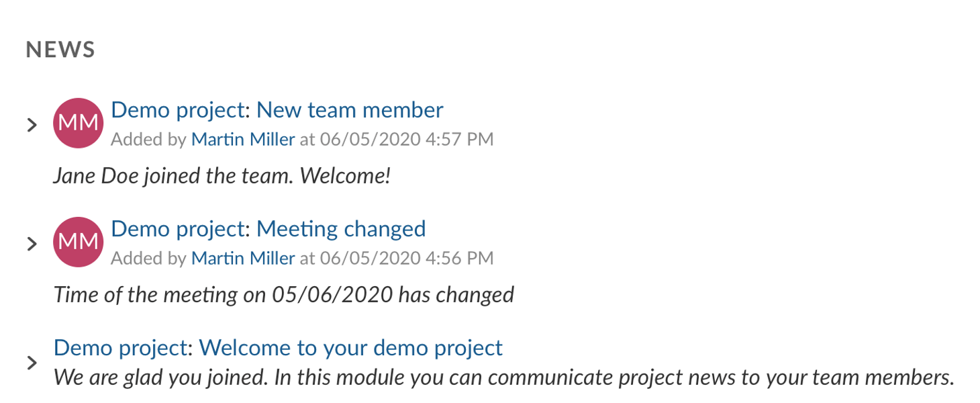The height and width of the screenshot is (403, 980).
Task: Open Welcome to your demo project title
Action: 350,347
